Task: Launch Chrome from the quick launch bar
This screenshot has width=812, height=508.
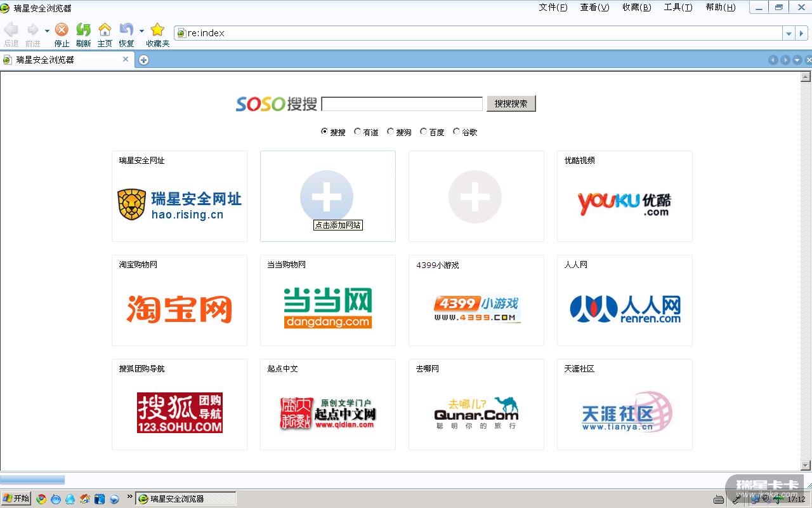Action: (x=42, y=499)
